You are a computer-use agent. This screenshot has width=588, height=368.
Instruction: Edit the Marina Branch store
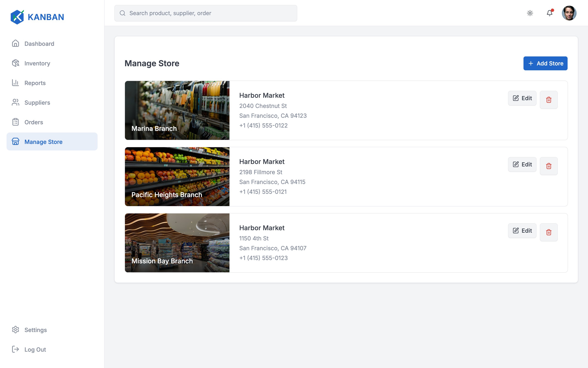click(x=522, y=98)
